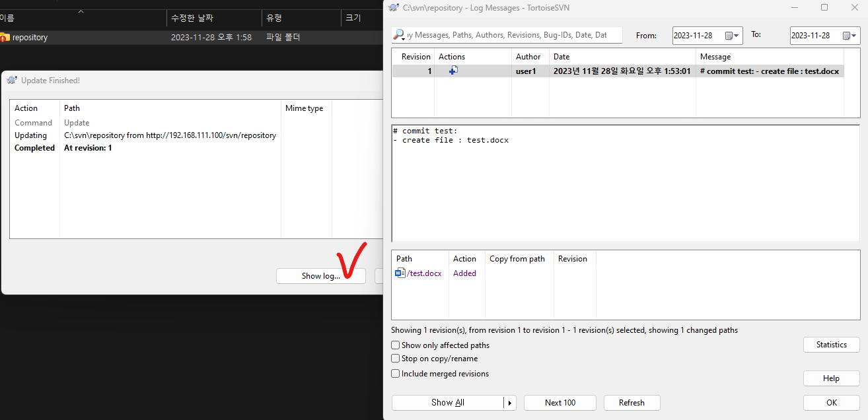
Task: Sort log by Date column header
Action: (x=622, y=57)
